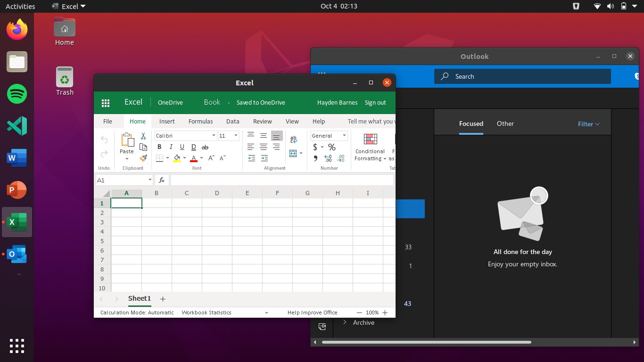Toggle Bold formatting
This screenshot has height=362, width=644.
(x=160, y=147)
